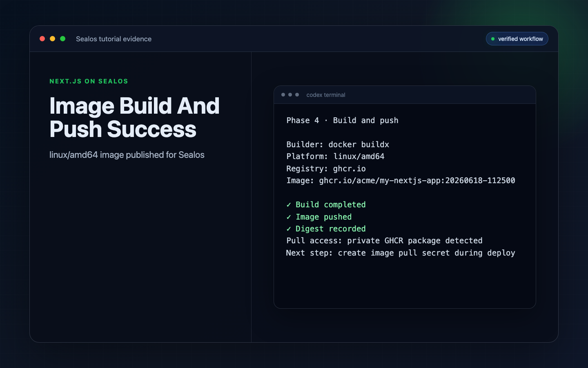Click the red close dot in title bar

pyautogui.click(x=42, y=39)
